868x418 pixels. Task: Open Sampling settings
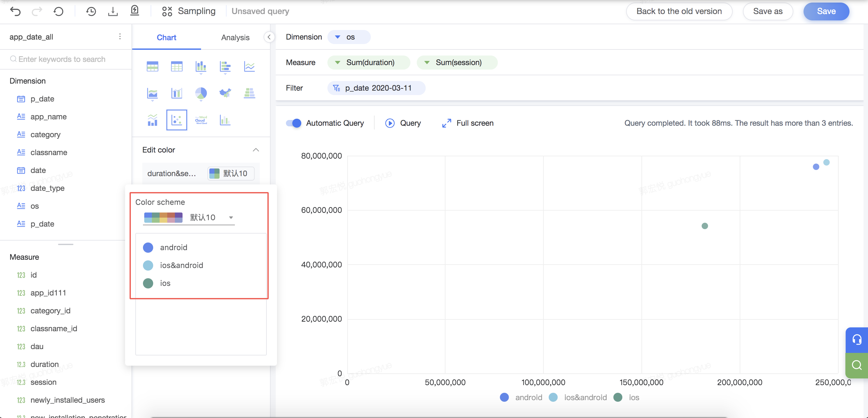pyautogui.click(x=188, y=11)
